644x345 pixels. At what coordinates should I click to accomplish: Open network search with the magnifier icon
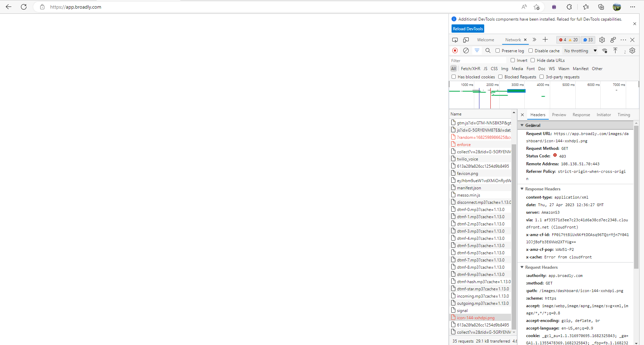488,51
